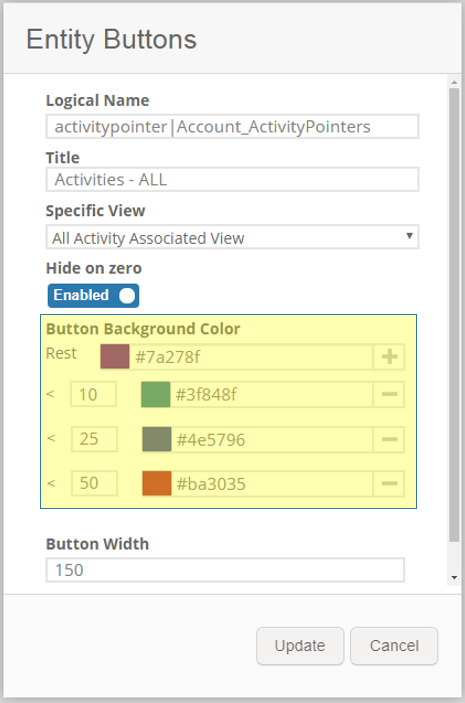
Task: Select the Button Width field showing 150
Action: (225, 570)
